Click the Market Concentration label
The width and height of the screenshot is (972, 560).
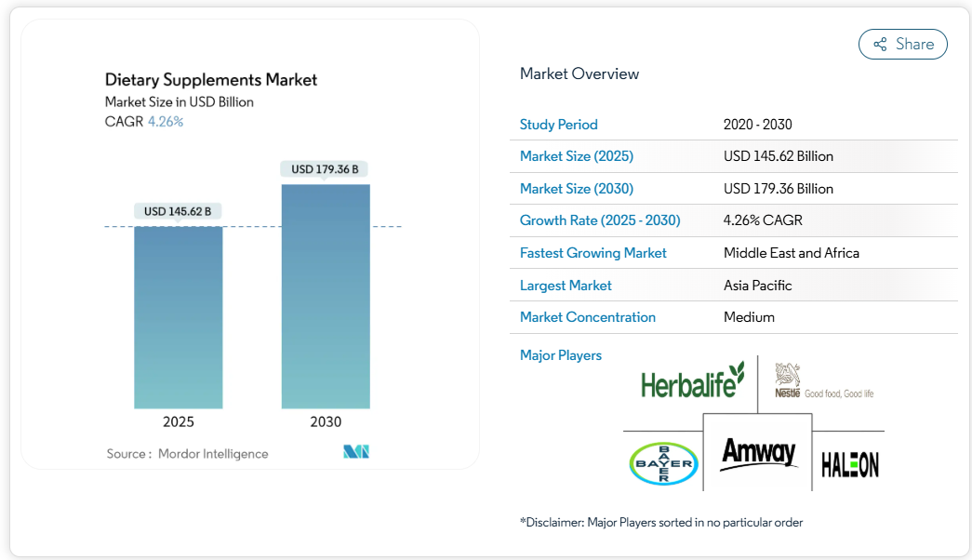(587, 317)
